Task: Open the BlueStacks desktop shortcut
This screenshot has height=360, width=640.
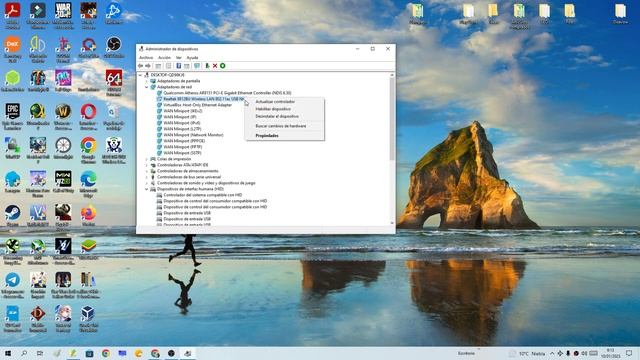Action: [88, 249]
